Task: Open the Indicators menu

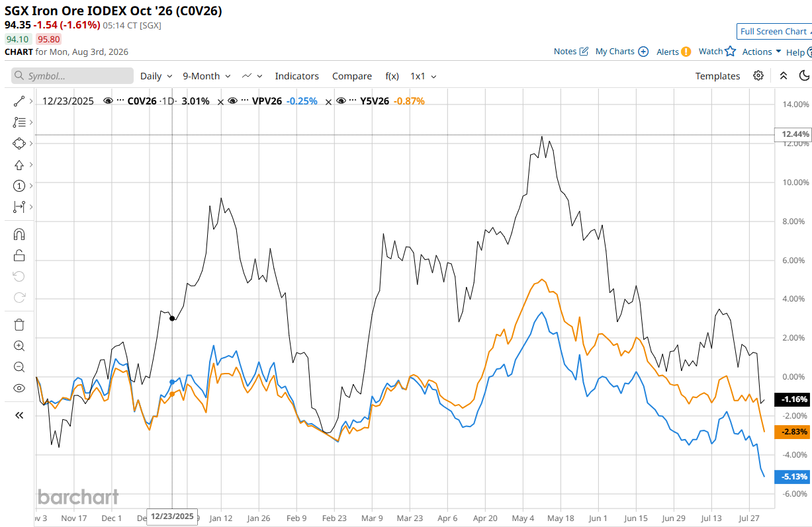Action: (297, 76)
